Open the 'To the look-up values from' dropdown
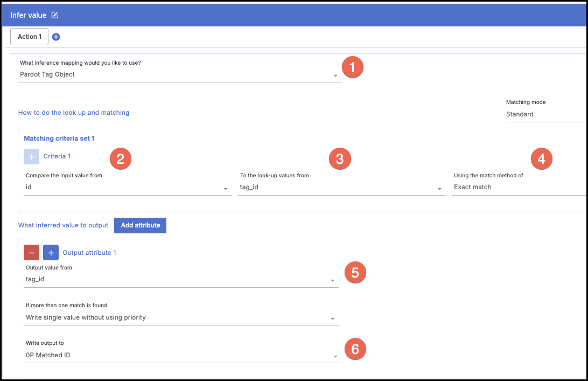This screenshot has width=588, height=381. [341, 188]
